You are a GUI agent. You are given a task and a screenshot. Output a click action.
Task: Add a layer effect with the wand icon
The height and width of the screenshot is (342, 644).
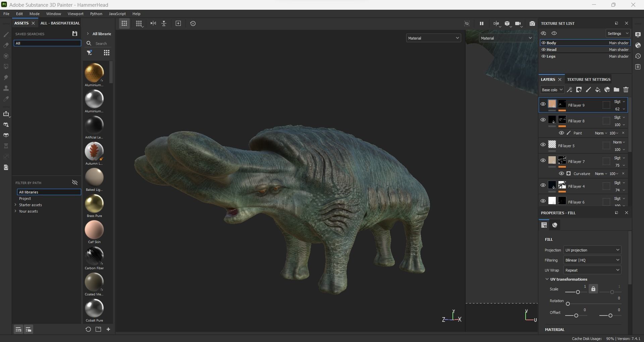click(x=570, y=90)
